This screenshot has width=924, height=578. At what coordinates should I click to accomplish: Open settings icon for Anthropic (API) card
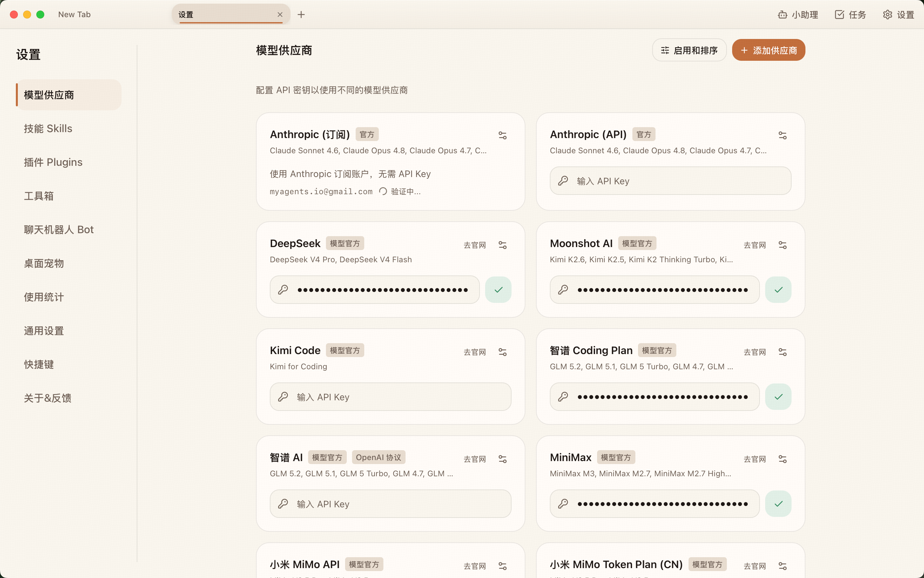click(782, 135)
